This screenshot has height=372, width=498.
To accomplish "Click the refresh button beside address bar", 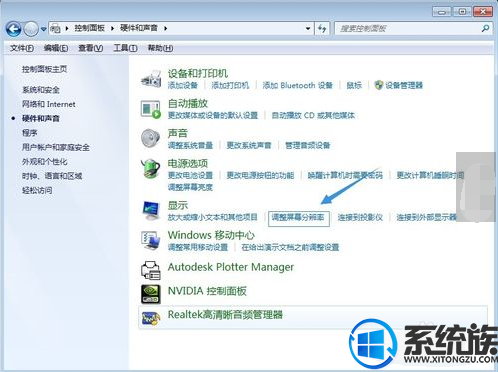I will 322,29.
